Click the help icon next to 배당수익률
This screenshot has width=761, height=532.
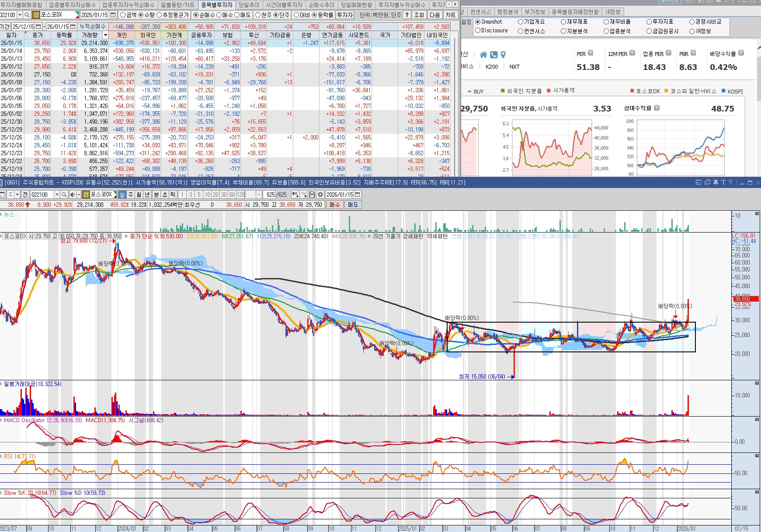(741, 53)
